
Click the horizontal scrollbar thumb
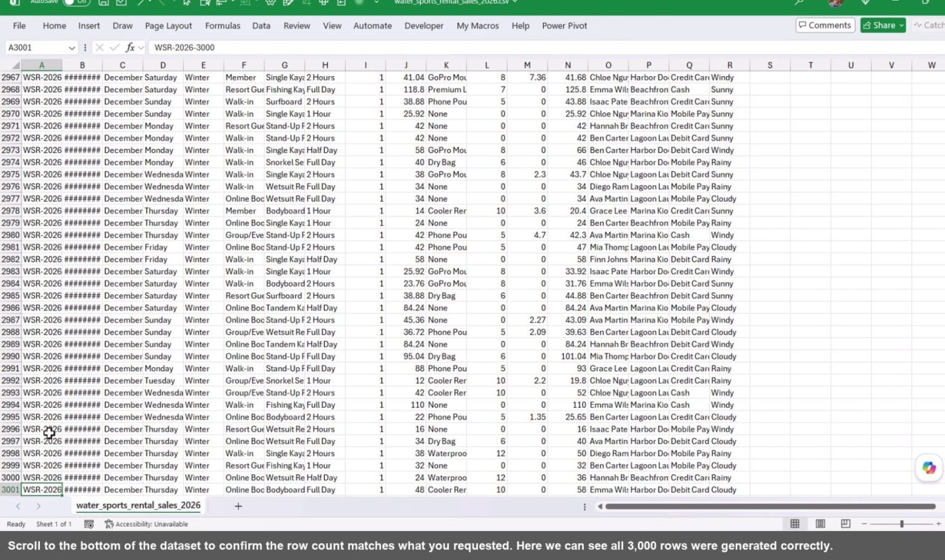click(770, 507)
